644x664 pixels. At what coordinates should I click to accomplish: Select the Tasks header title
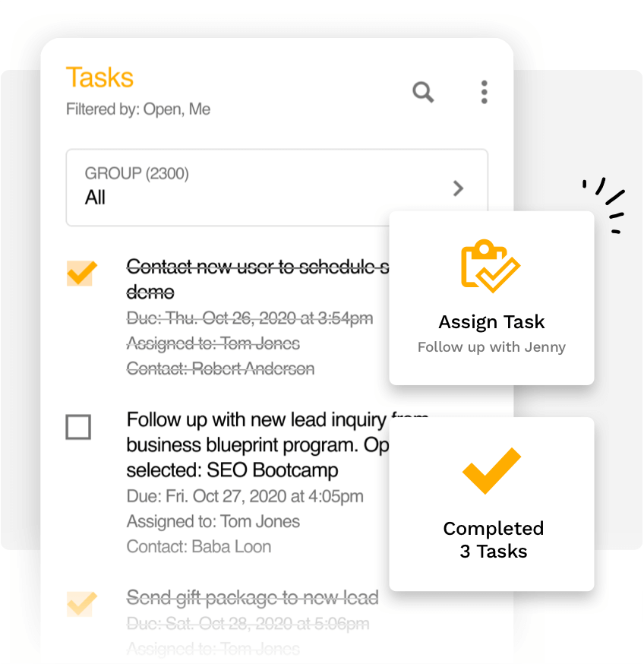click(99, 77)
